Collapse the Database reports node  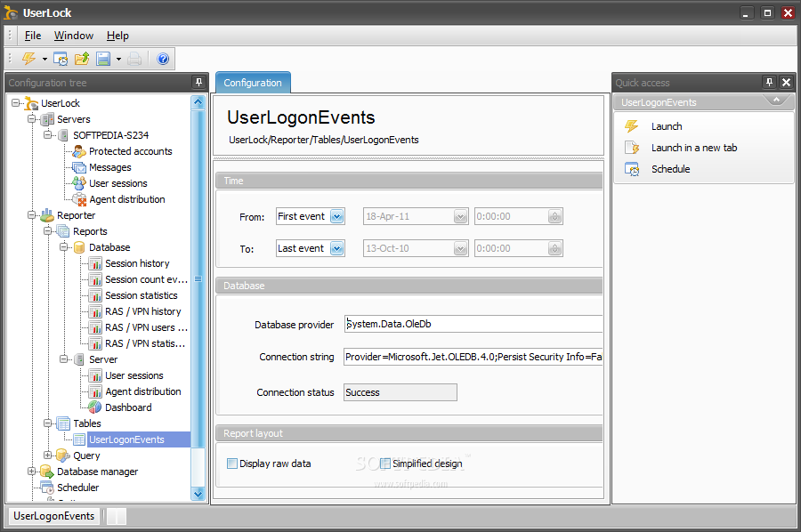pos(63,247)
